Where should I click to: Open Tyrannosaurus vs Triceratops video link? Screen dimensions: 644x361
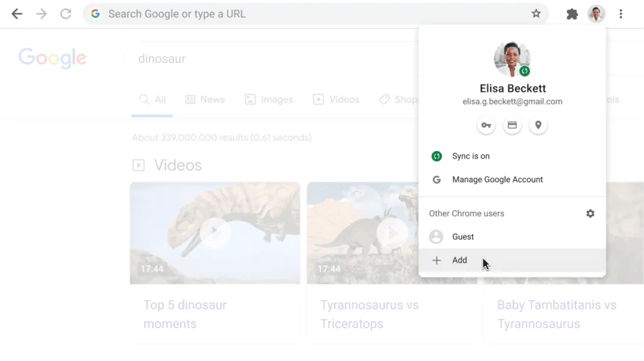coord(369,314)
